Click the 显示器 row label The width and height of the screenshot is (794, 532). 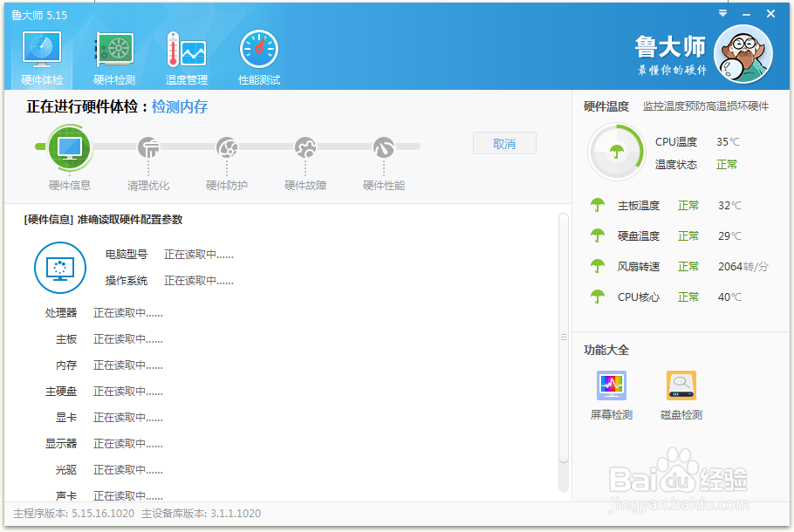tap(61, 443)
